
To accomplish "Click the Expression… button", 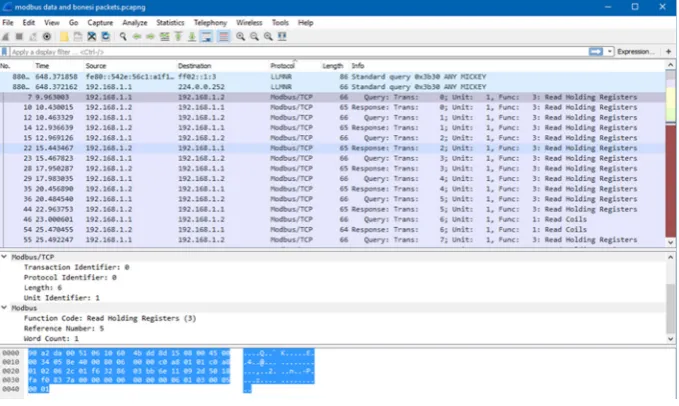I will pyautogui.click(x=636, y=52).
